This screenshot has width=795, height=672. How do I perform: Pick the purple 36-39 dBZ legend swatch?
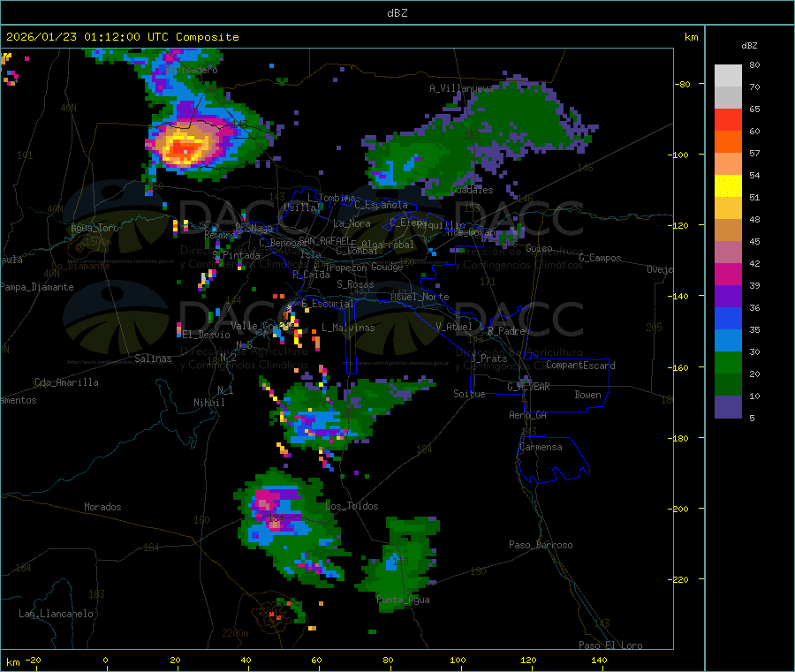728,297
